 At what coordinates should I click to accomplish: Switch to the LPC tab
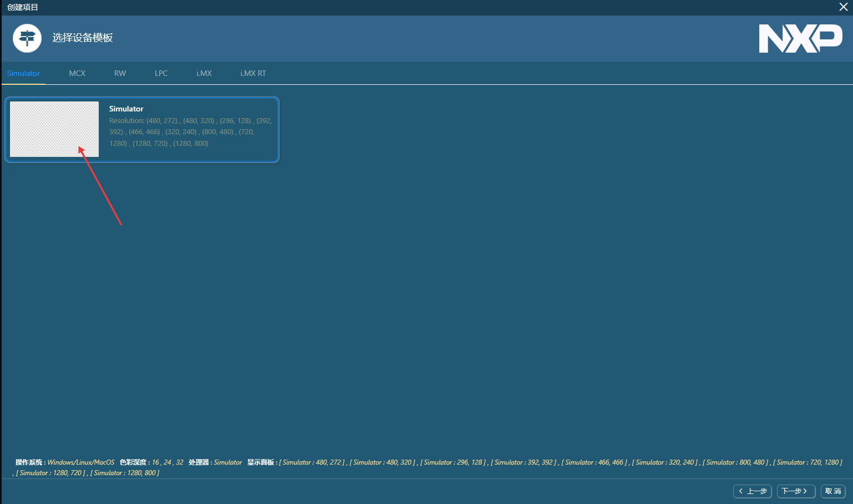(x=161, y=73)
